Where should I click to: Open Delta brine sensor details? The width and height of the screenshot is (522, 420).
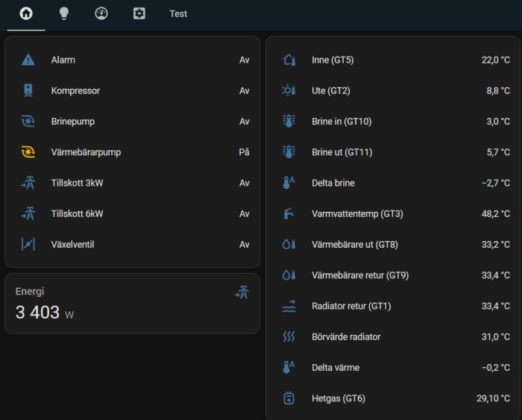[x=333, y=183]
